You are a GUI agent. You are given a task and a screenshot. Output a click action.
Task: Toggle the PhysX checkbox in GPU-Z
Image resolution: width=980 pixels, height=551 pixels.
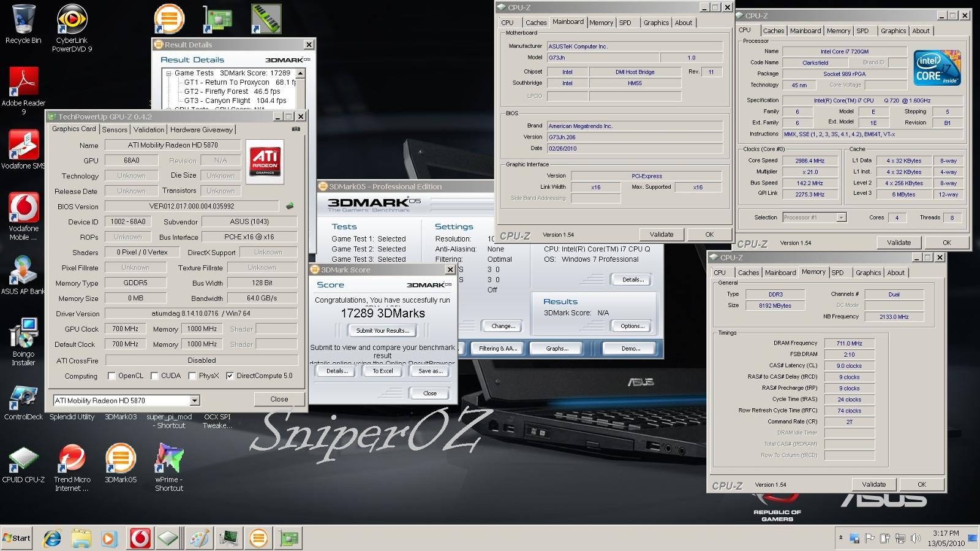click(x=192, y=376)
